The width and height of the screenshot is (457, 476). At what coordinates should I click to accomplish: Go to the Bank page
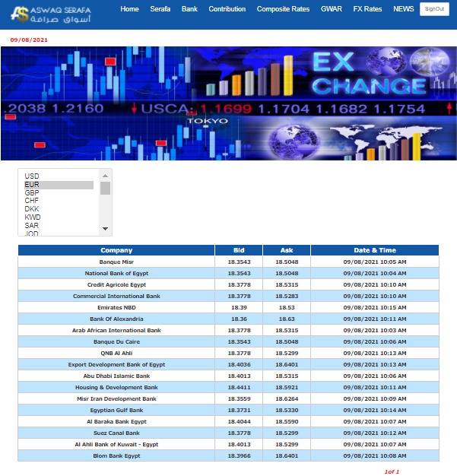(189, 9)
